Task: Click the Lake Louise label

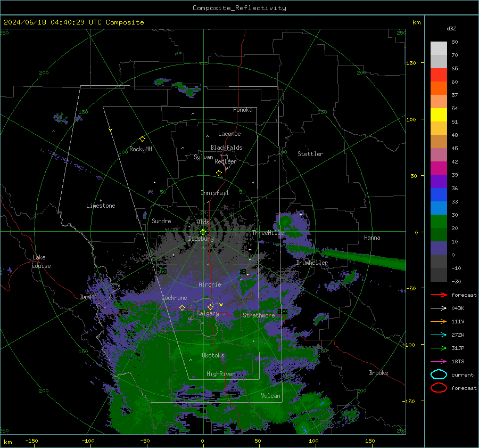Action: click(42, 262)
